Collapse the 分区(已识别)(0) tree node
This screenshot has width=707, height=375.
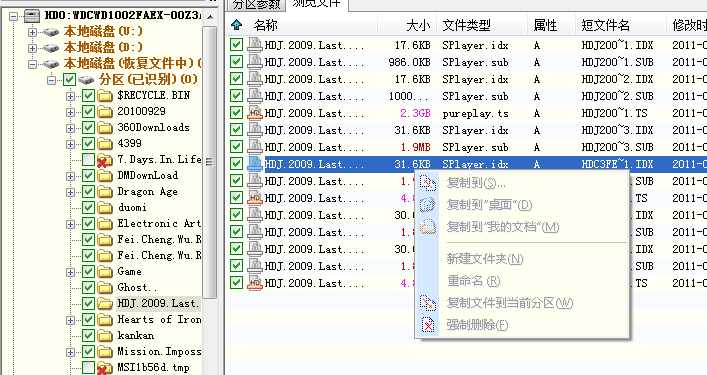click(51, 80)
